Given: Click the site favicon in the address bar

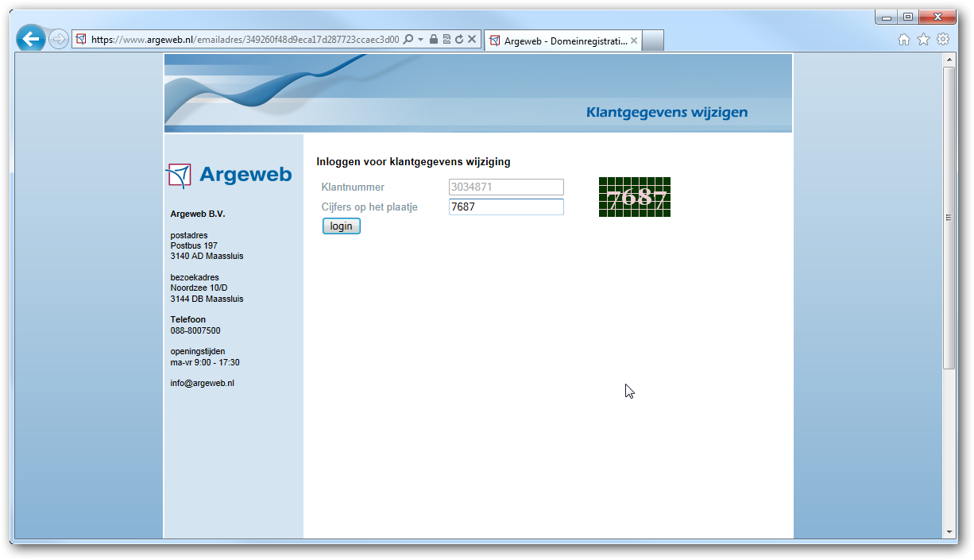Looking at the screenshot, I should point(80,39).
